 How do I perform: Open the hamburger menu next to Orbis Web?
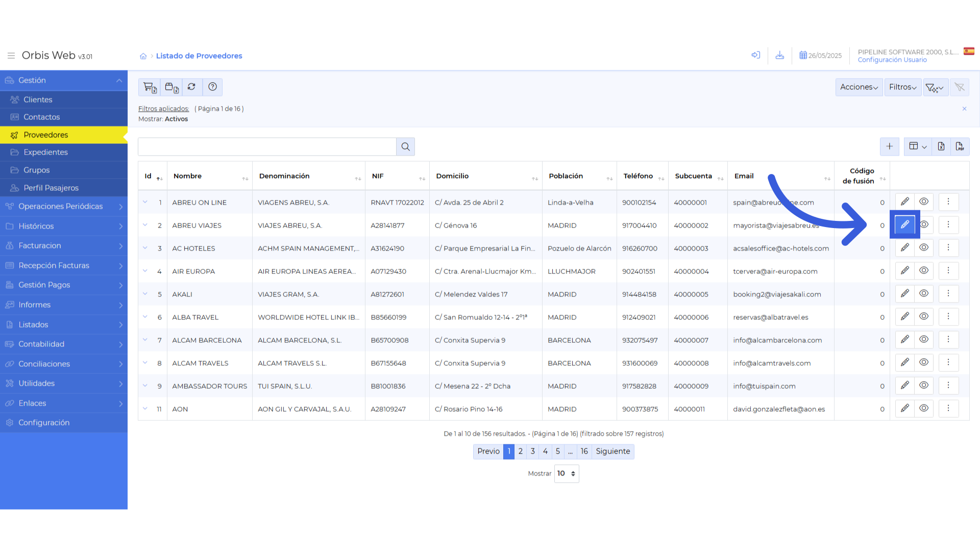(11, 56)
